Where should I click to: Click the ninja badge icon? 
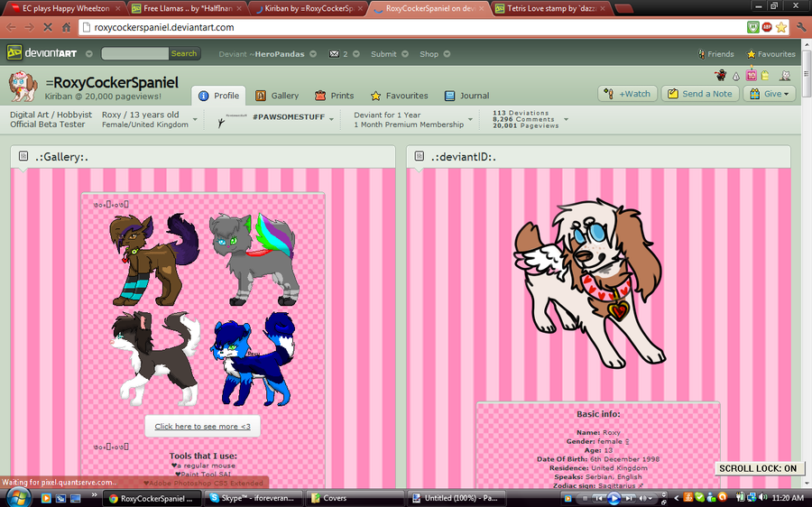(x=720, y=76)
